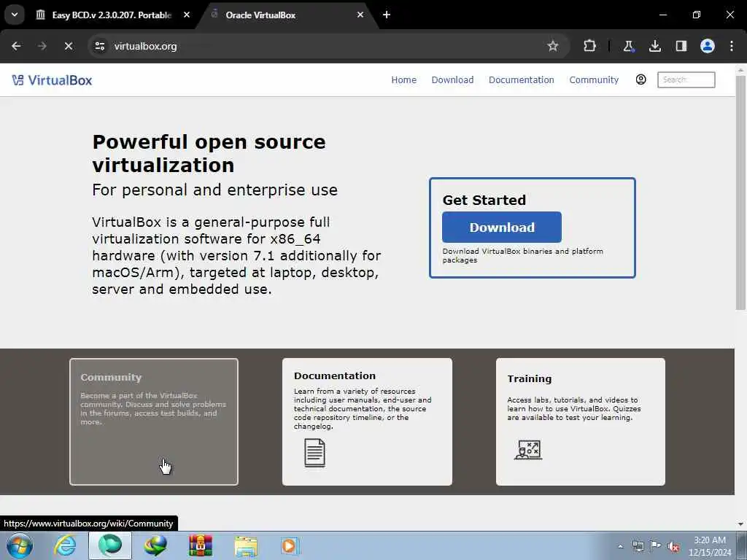Click the Get Started heading
Screen dimensions: 747x560
(484, 200)
